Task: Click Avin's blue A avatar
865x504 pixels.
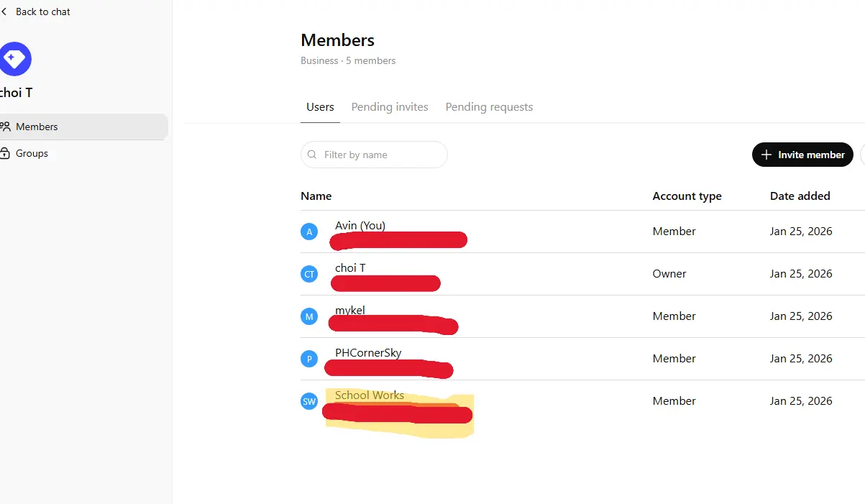Action: click(309, 232)
